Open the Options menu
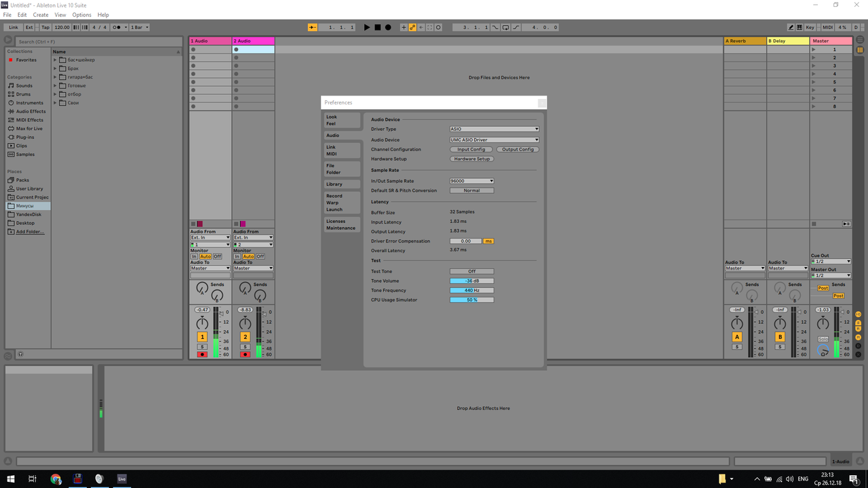The image size is (868, 488). click(81, 14)
